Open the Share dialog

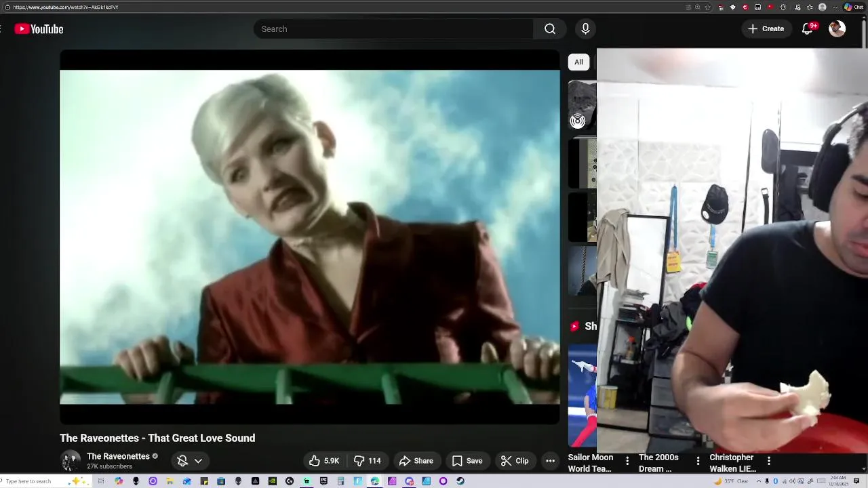[416, 461]
